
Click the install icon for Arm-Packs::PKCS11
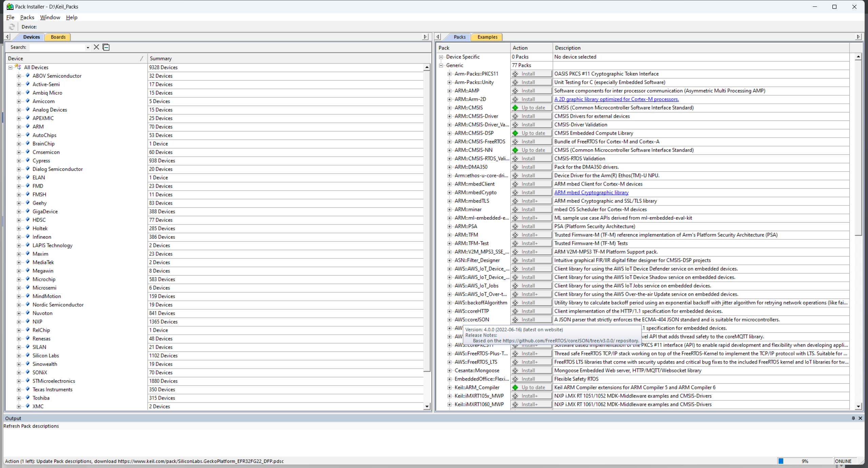(x=515, y=74)
